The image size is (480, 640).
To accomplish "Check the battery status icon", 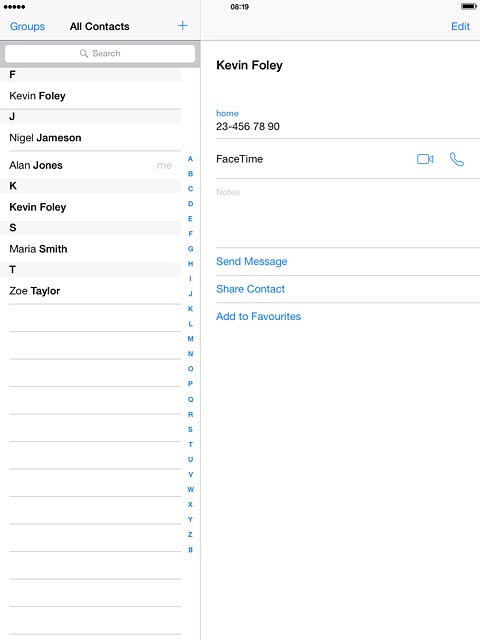I will 468,7.
